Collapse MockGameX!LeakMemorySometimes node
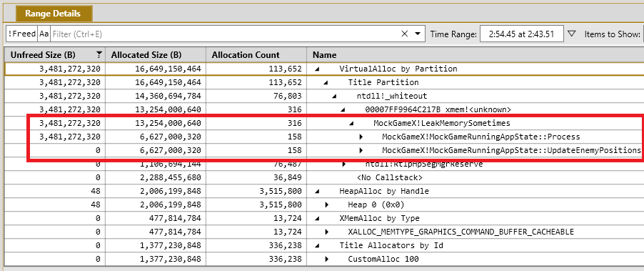 [351, 124]
